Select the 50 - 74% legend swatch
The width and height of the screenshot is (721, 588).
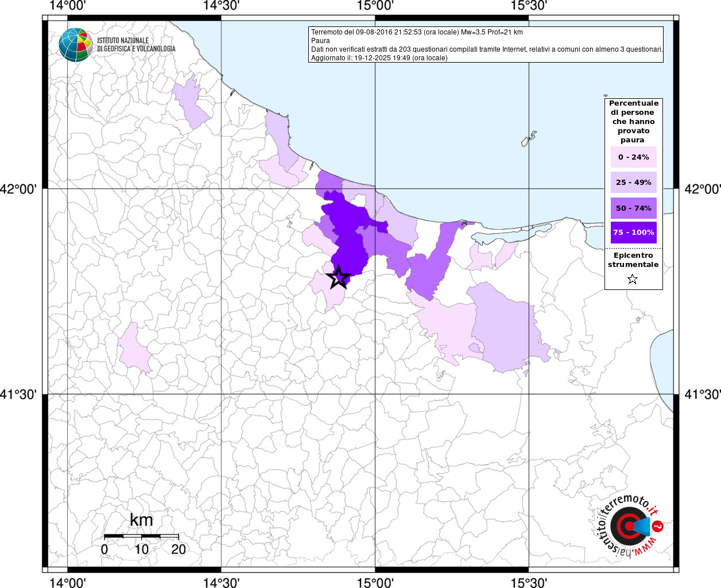pyautogui.click(x=633, y=208)
